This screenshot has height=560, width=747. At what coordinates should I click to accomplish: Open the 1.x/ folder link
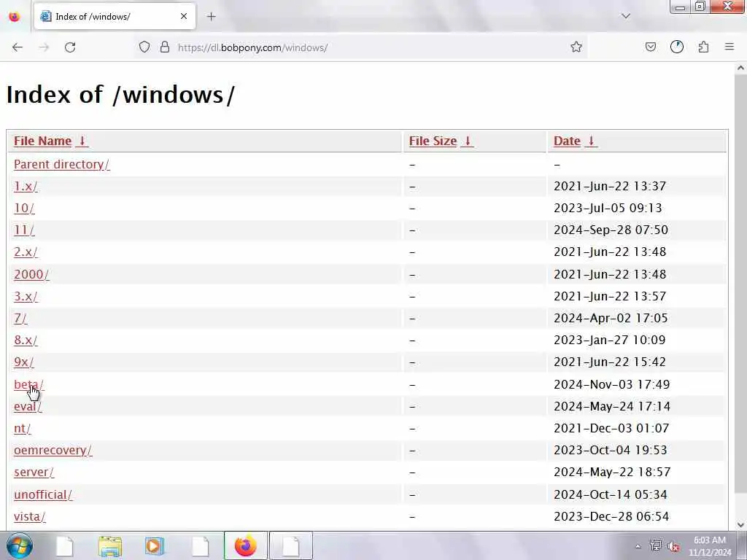pos(26,186)
